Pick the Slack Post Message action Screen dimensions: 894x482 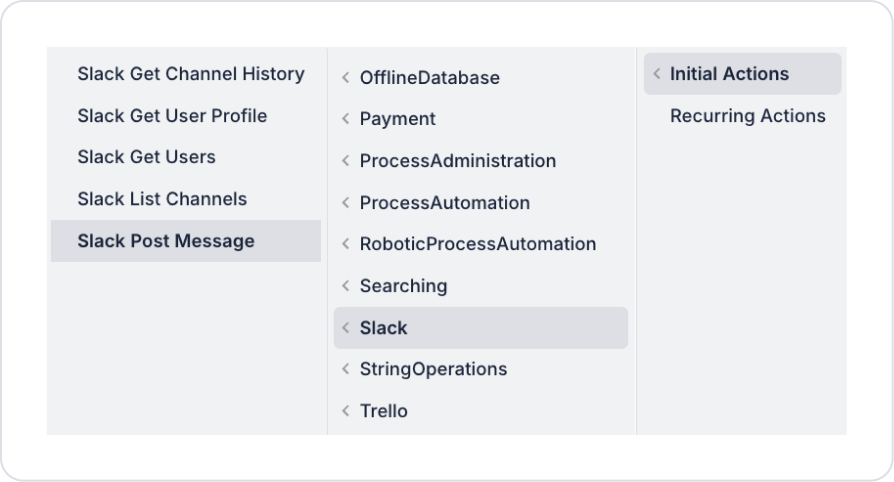166,241
